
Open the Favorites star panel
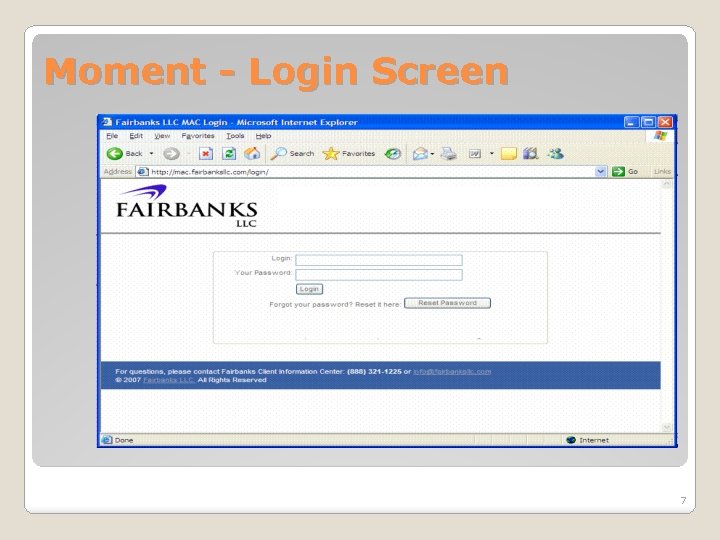pyautogui.click(x=349, y=153)
